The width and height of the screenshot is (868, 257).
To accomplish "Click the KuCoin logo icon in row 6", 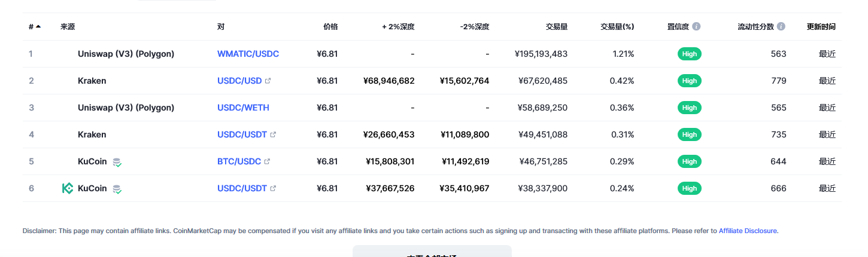I will [68, 188].
